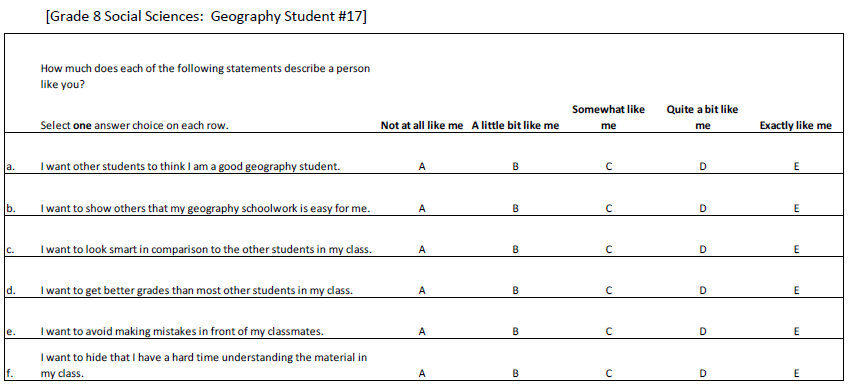This screenshot has width=849, height=389.
Task: Pick B for schoolwork is easy statement
Action: [515, 209]
